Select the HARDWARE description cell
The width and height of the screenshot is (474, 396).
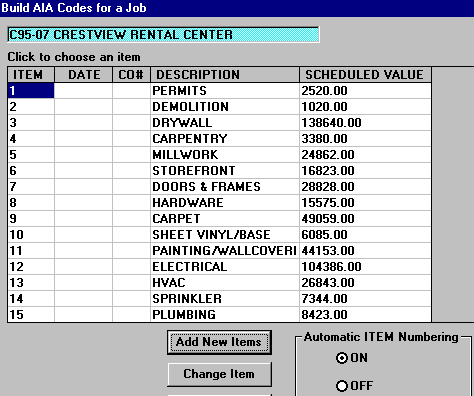click(225, 203)
